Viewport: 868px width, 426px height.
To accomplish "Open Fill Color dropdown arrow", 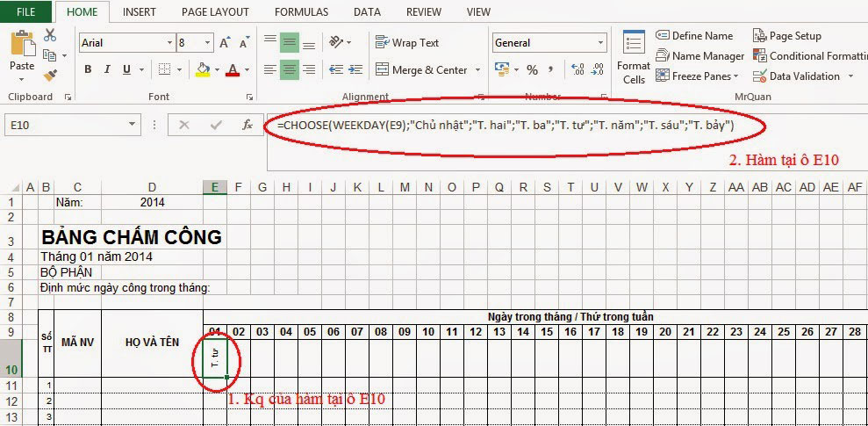I will [217, 69].
